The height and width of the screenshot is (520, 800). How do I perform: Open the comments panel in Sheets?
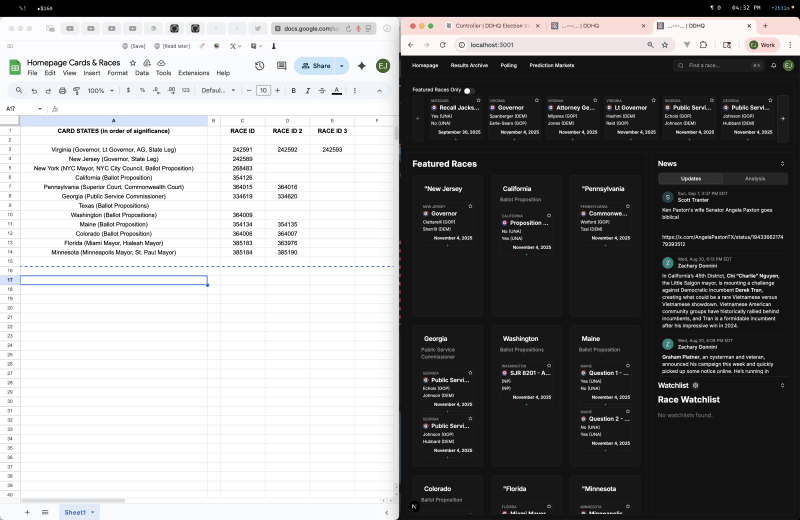coord(282,66)
